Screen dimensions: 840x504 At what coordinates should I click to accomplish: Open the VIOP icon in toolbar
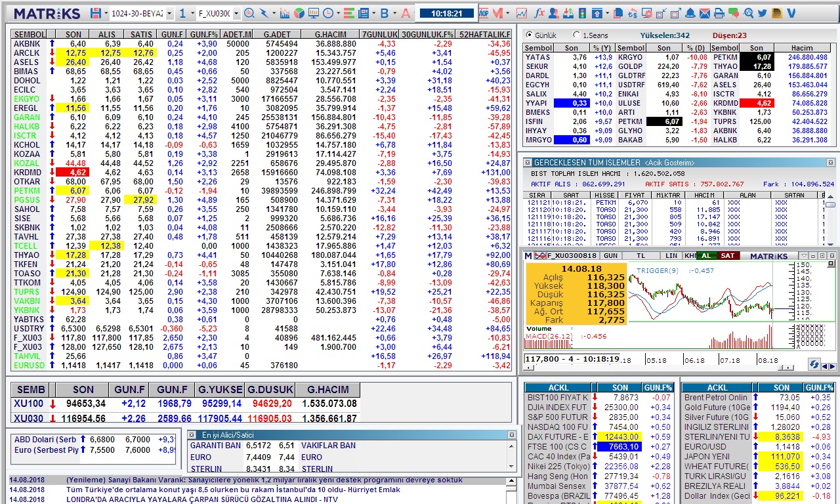[x=484, y=13]
